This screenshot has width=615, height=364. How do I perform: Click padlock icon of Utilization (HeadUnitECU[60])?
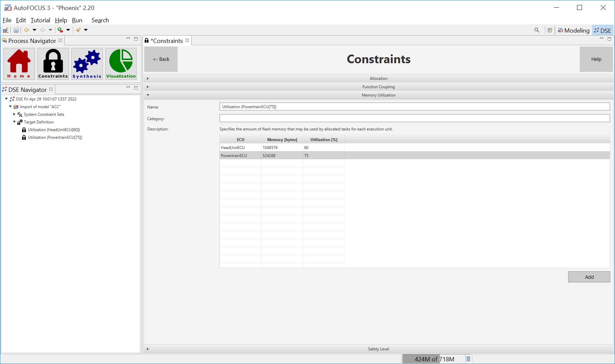pos(24,130)
